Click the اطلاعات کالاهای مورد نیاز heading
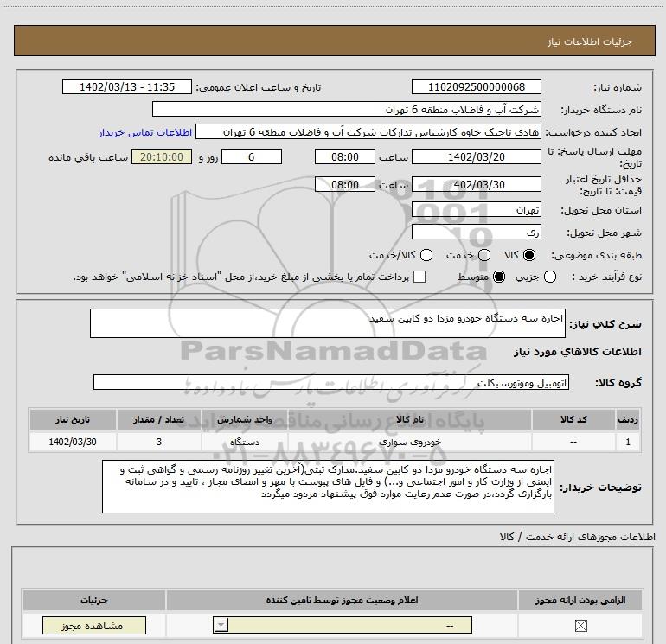 pyautogui.click(x=578, y=352)
